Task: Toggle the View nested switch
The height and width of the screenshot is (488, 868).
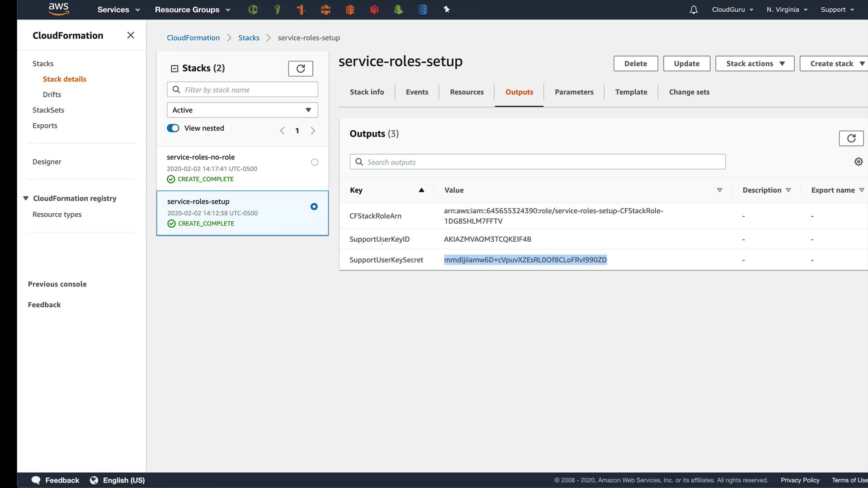Action: coord(173,128)
